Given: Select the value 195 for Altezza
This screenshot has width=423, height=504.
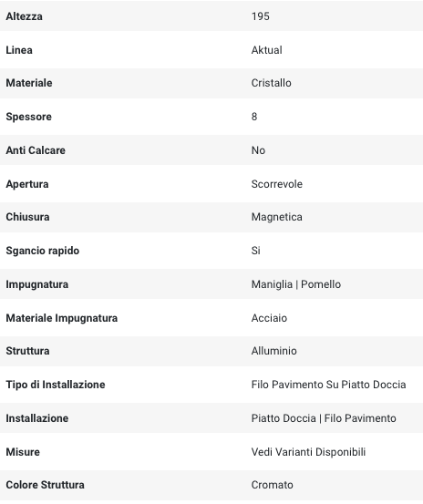Looking at the screenshot, I should coord(261,16).
